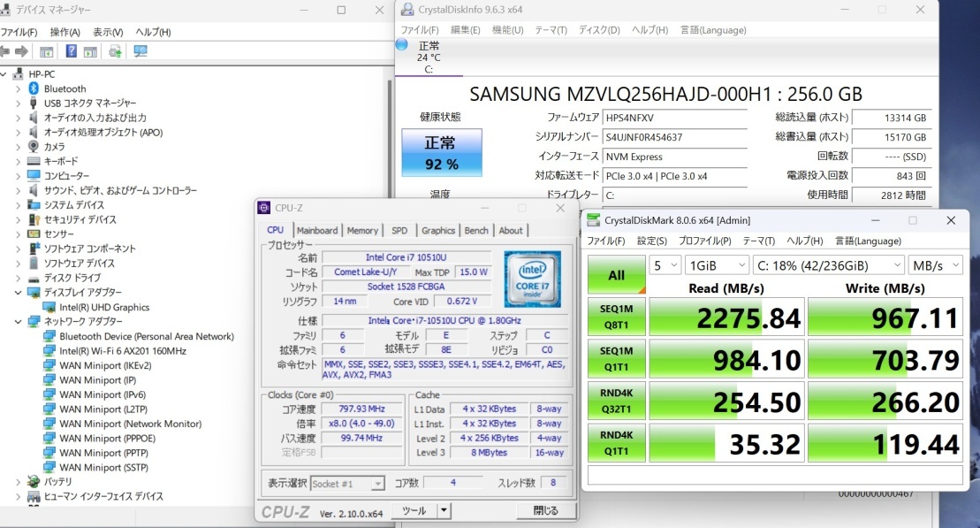Click the 閉じる button in CPU-Z
Screen dimensions: 980x528
(x=545, y=510)
